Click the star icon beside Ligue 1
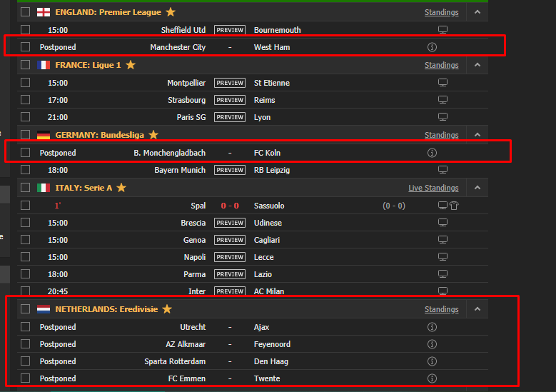 click(130, 65)
